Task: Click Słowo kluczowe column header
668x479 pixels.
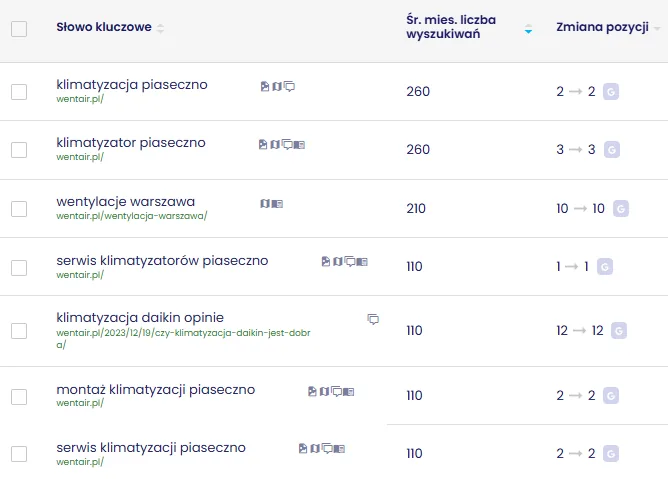Action: 104,27
